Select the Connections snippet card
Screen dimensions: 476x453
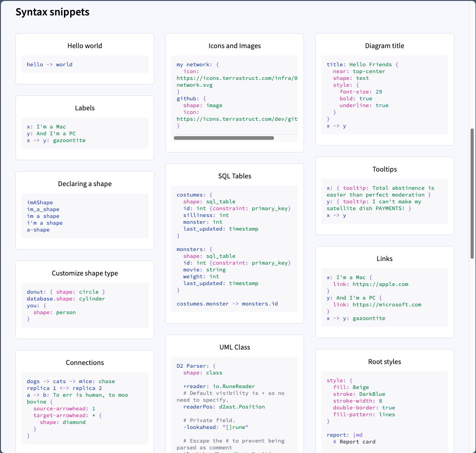85,401
